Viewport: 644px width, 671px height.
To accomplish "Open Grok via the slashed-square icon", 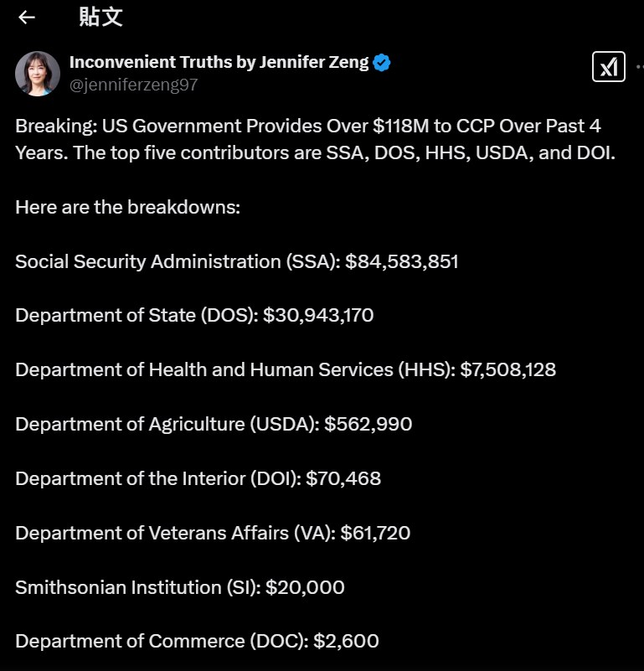I will pyautogui.click(x=608, y=66).
